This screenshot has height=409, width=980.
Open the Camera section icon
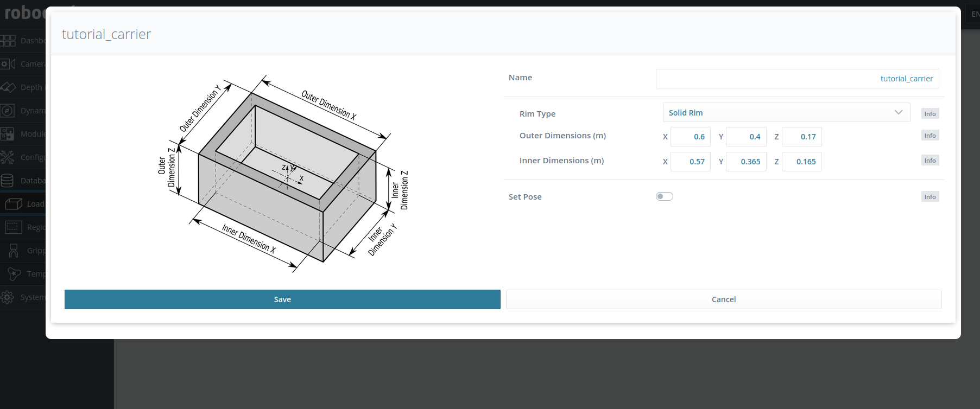tap(8, 64)
